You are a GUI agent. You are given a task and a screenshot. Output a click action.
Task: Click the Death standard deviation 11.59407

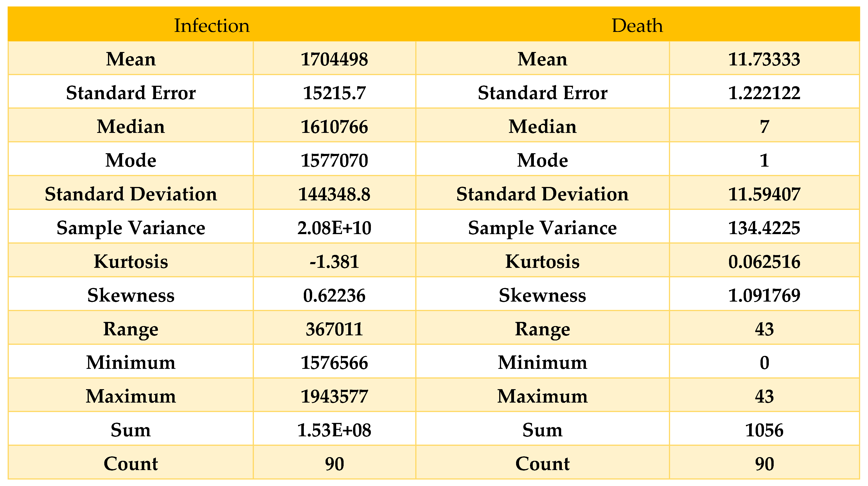tap(764, 194)
